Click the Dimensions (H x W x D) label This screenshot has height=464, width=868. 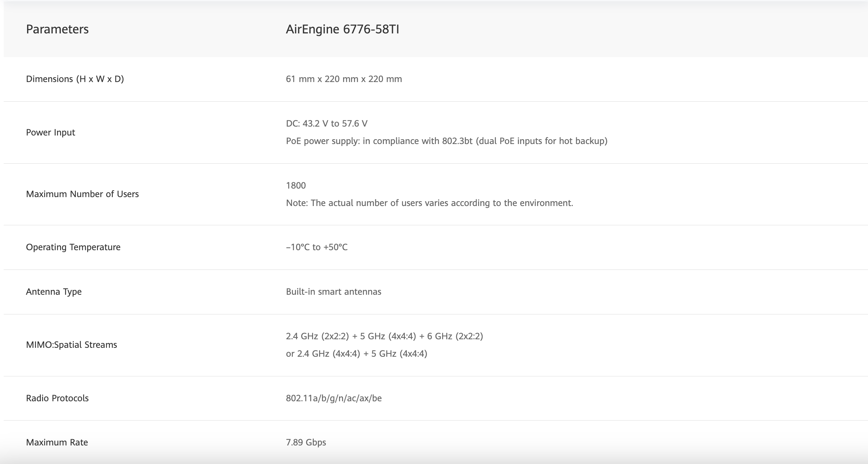pos(75,79)
